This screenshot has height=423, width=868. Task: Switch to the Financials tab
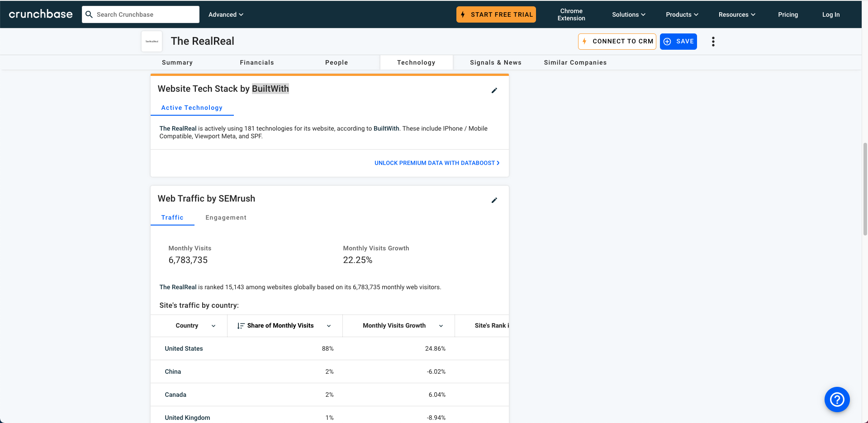tap(257, 62)
